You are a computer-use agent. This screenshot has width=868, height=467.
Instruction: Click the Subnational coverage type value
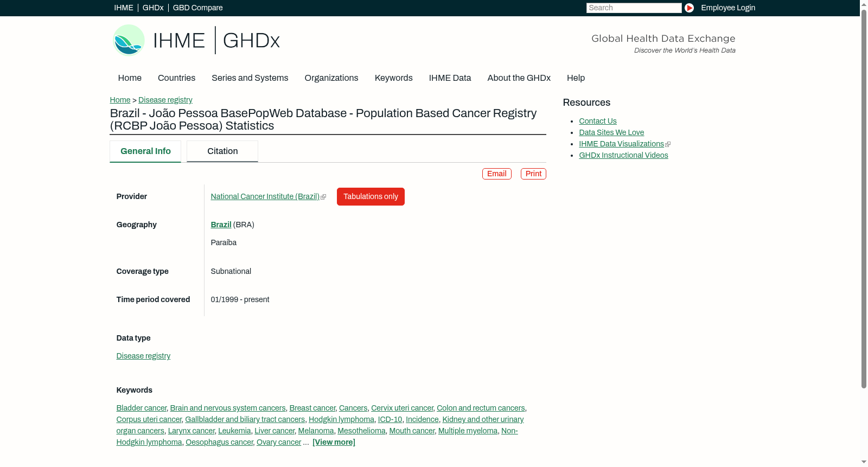(x=231, y=271)
